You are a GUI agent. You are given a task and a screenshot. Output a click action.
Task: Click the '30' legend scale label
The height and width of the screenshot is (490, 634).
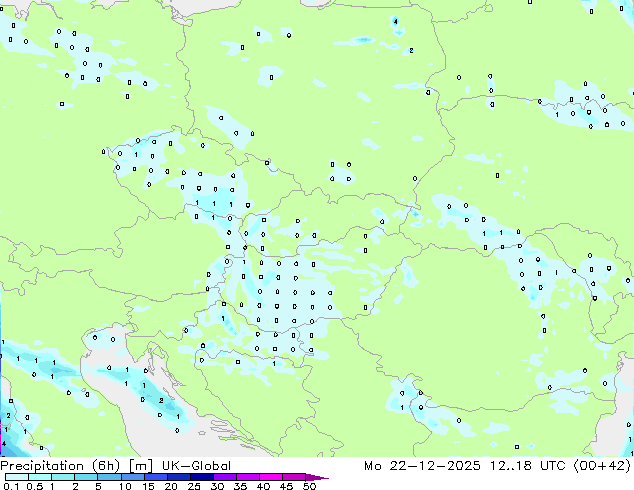coord(217,486)
